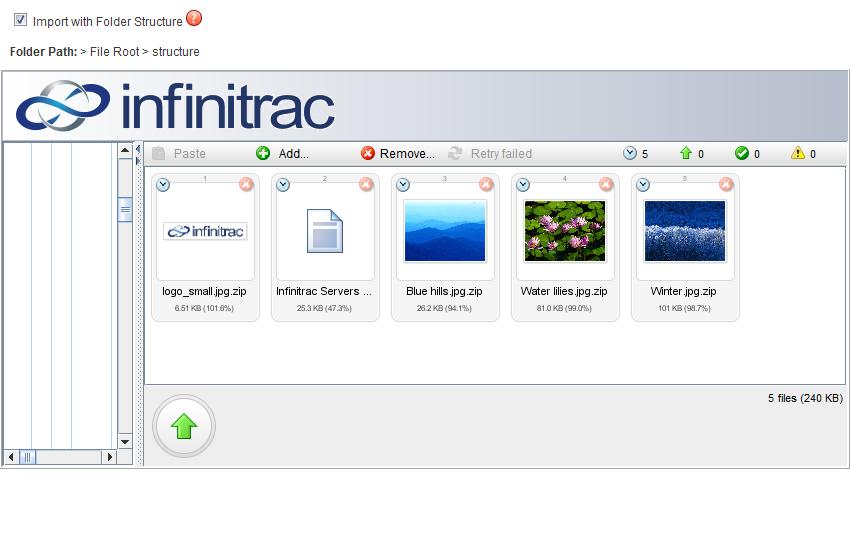This screenshot has width=850, height=550.
Task: Click the completed files green check counter
Action: coord(742,153)
